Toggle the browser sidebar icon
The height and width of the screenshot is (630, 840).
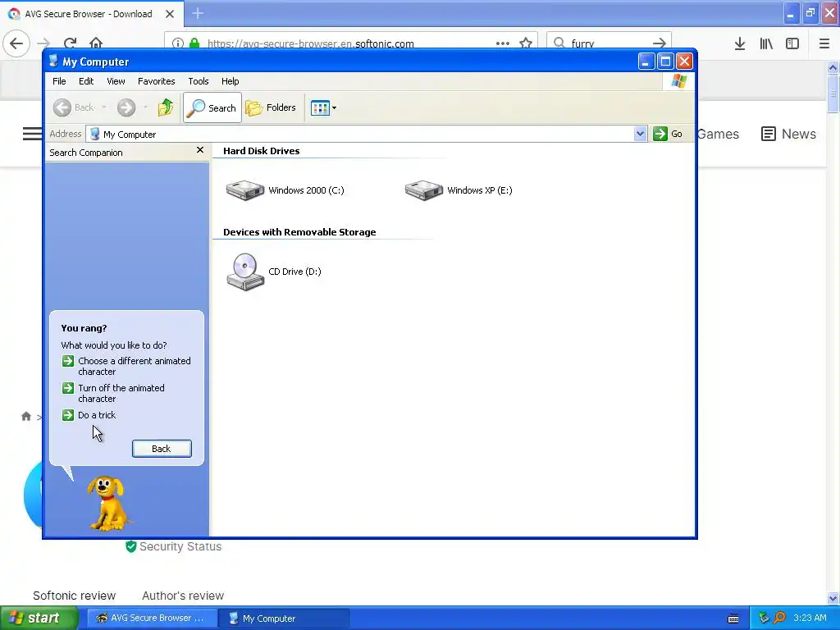(792, 43)
